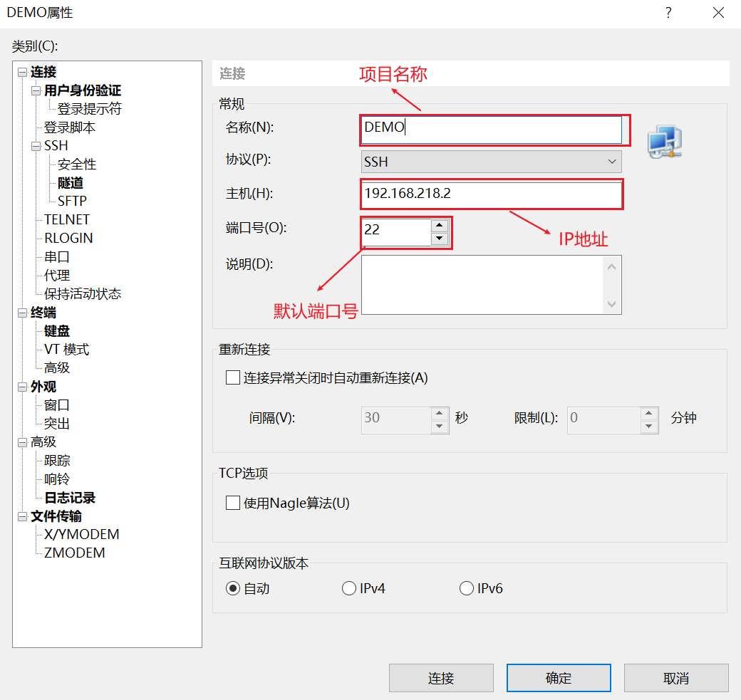Close the DEMO properties dialog

click(718, 13)
